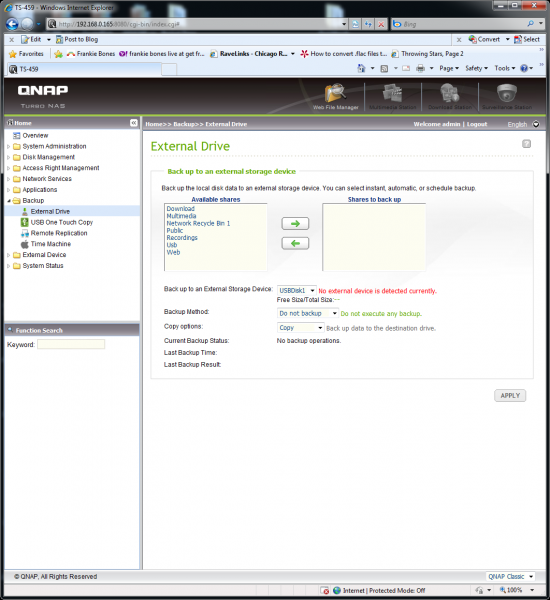
Task: Open the IE Help icon
Action: (524, 68)
